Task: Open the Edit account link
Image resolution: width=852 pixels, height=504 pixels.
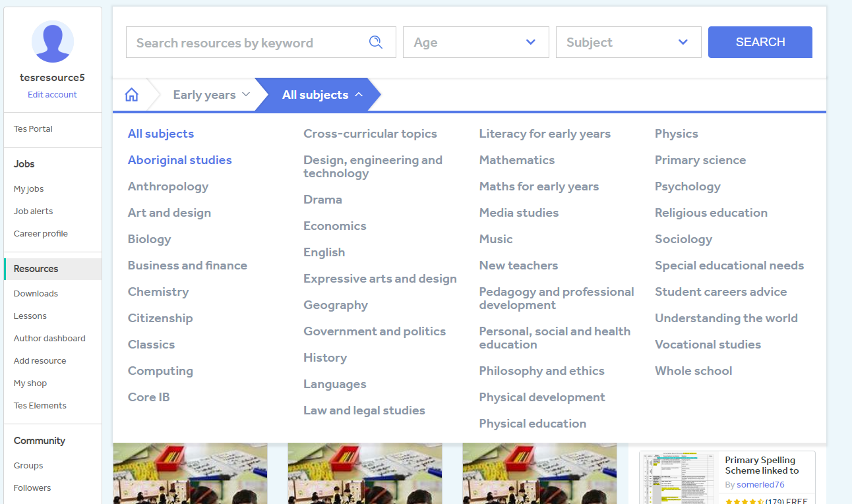Action: coord(52,94)
